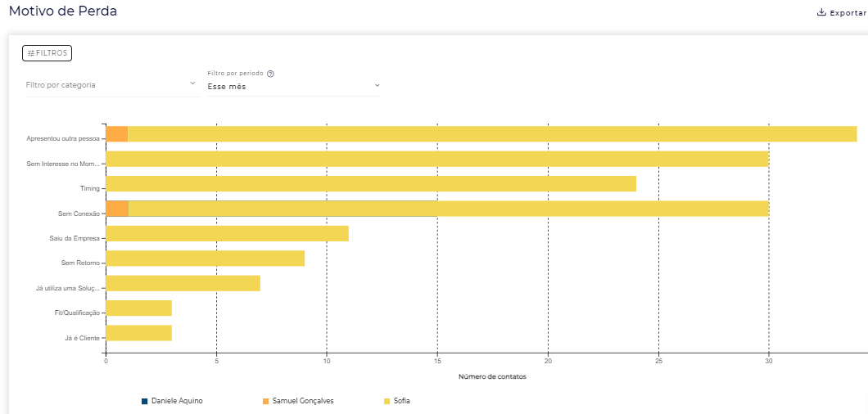Expand category filter using its chevron arrow
The image size is (868, 414).
pos(192,83)
